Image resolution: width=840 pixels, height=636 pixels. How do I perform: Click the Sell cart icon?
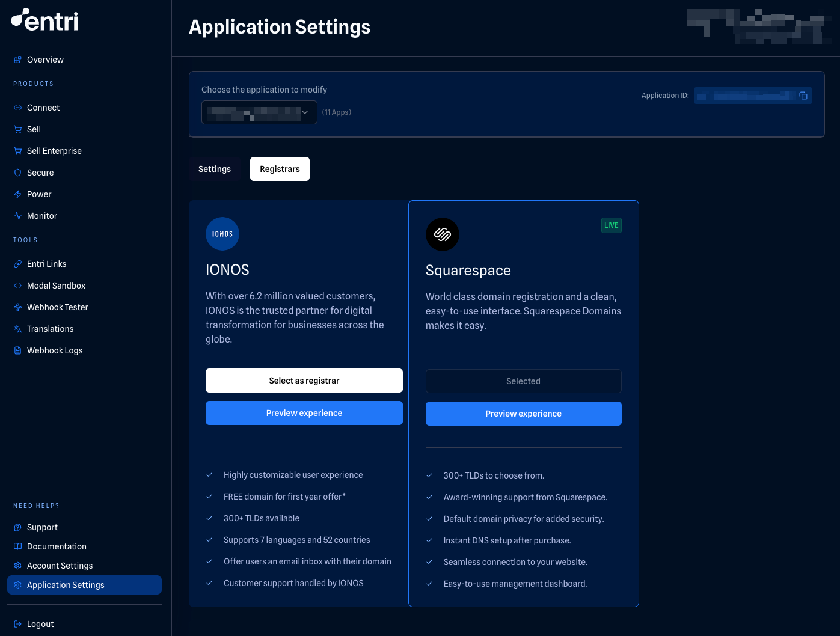point(18,129)
